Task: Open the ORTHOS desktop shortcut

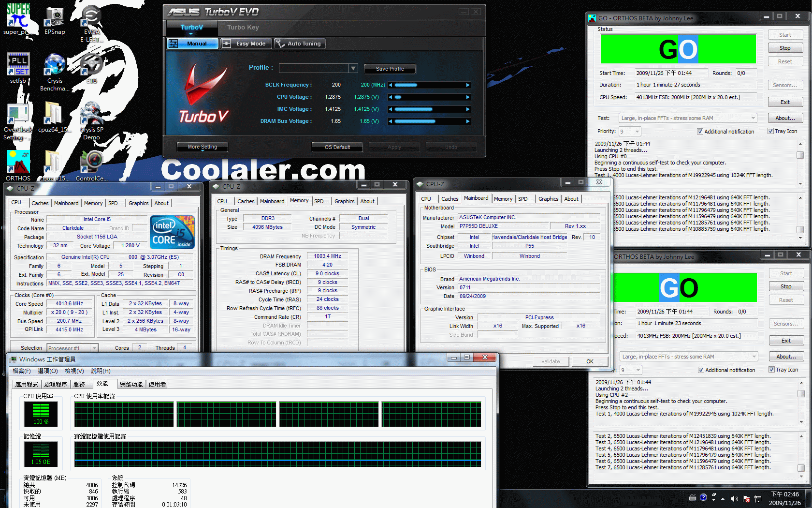Action: (18, 165)
